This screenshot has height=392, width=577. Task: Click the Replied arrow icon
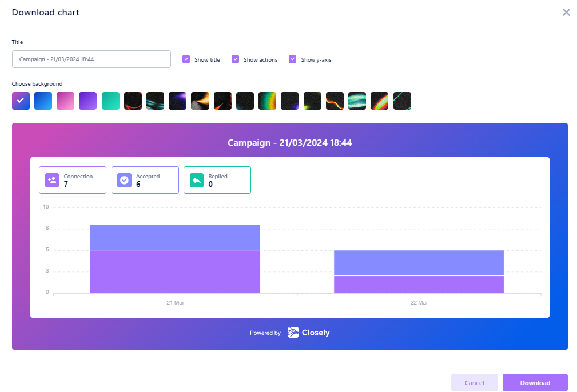(x=197, y=180)
